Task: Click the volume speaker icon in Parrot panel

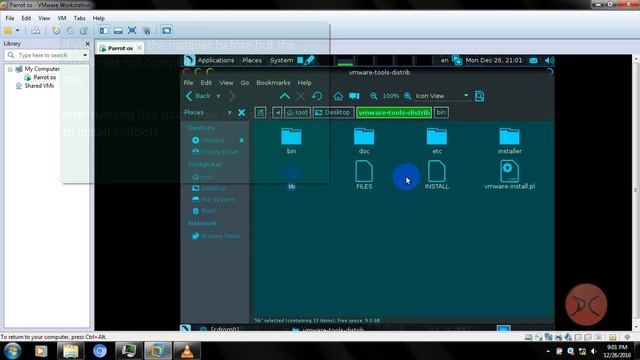Action: tap(549, 60)
